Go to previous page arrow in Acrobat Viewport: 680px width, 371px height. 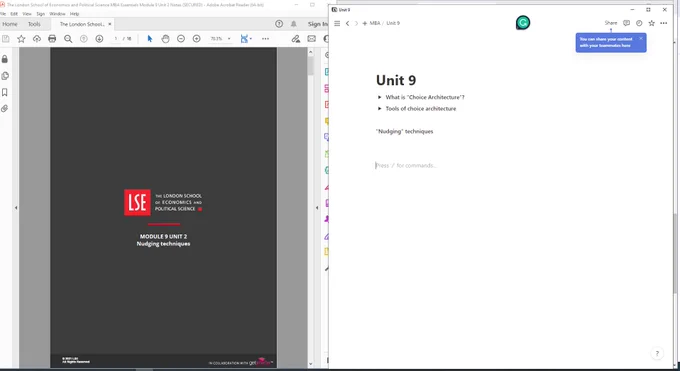point(84,39)
